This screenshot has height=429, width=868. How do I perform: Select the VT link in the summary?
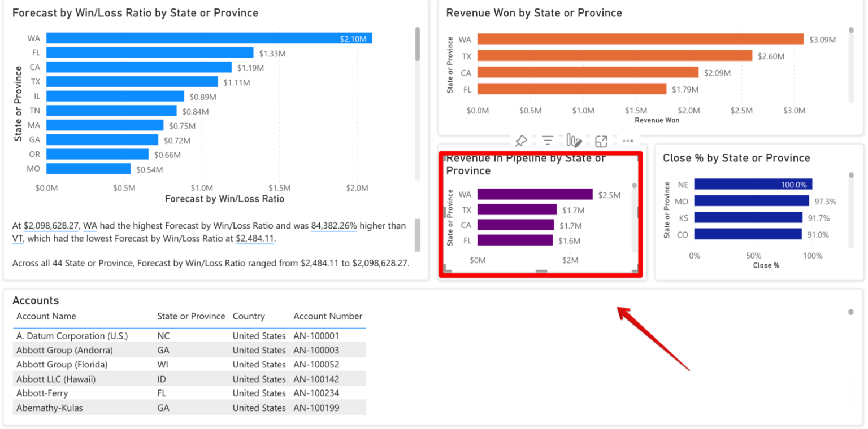[18, 239]
